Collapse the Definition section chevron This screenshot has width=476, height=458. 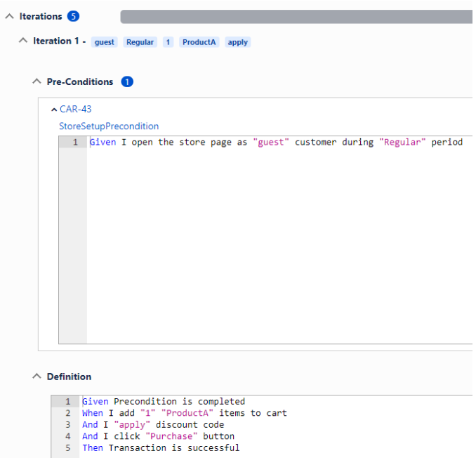click(x=37, y=377)
